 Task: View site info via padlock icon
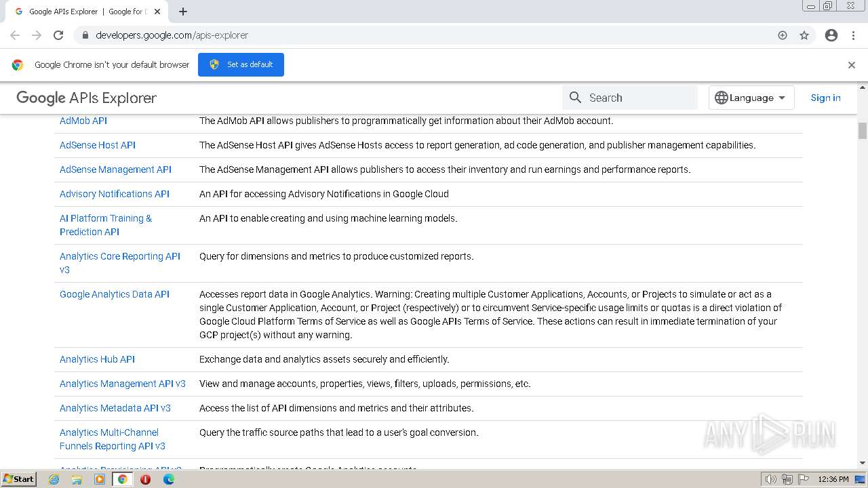click(x=85, y=35)
